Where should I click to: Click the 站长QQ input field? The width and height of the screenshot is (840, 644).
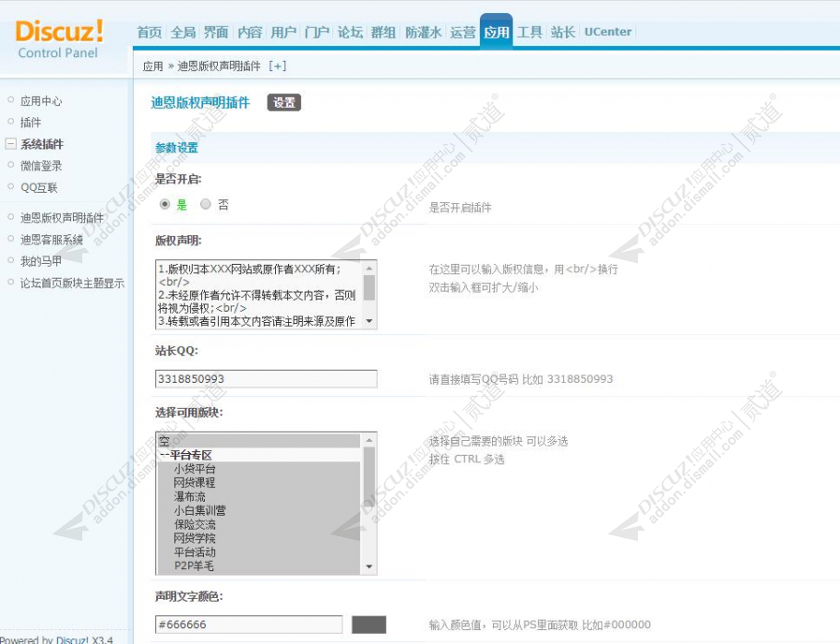point(266,379)
